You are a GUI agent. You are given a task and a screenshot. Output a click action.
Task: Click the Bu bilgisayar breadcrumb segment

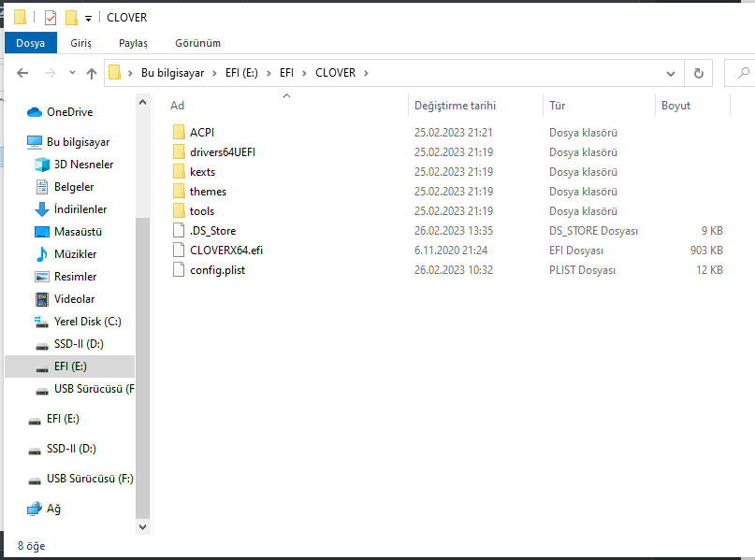click(x=172, y=73)
